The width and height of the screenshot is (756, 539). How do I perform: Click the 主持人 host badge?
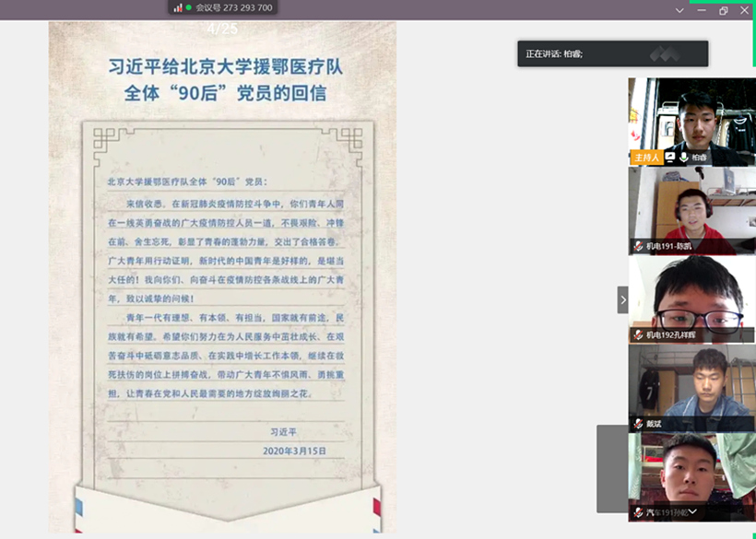[646, 158]
